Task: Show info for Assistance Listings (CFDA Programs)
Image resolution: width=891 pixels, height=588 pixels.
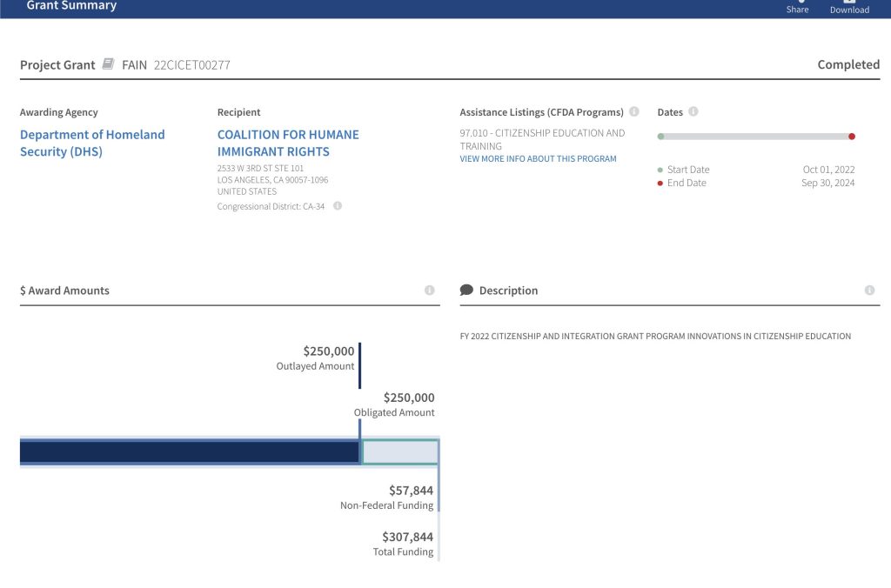Action: click(634, 112)
